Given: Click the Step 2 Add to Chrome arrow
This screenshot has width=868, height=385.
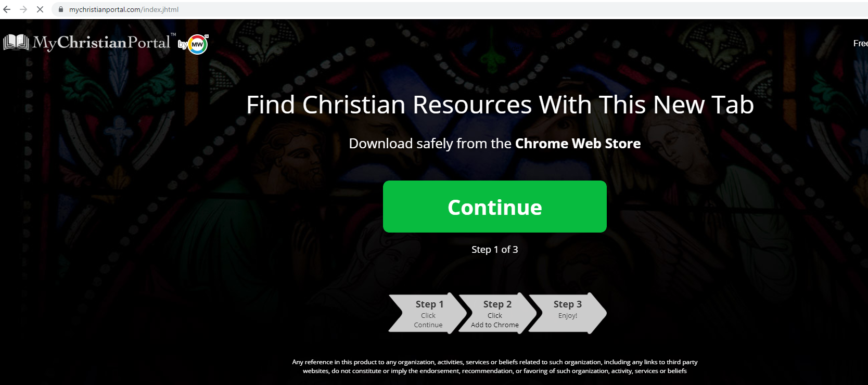Looking at the screenshot, I should pyautogui.click(x=496, y=313).
